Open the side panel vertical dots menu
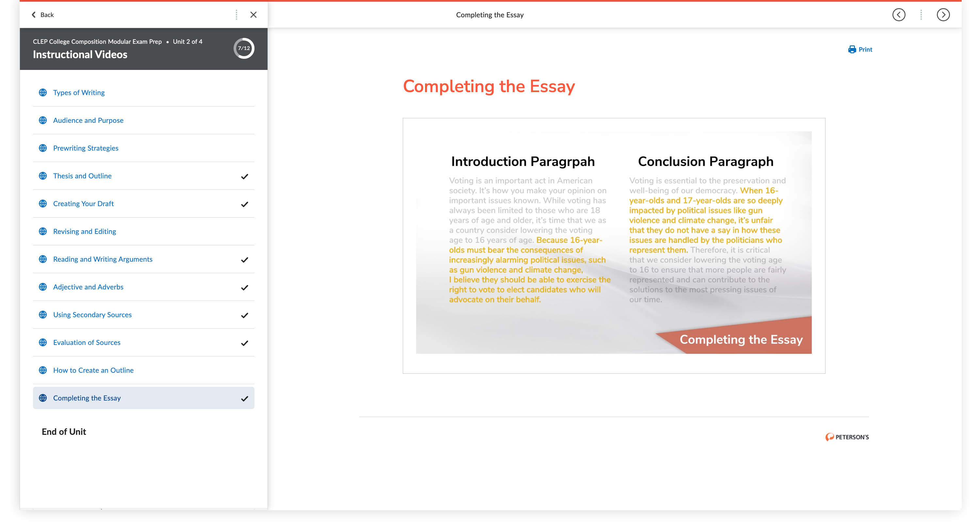Screen dimensions: 980x524 pos(236,15)
